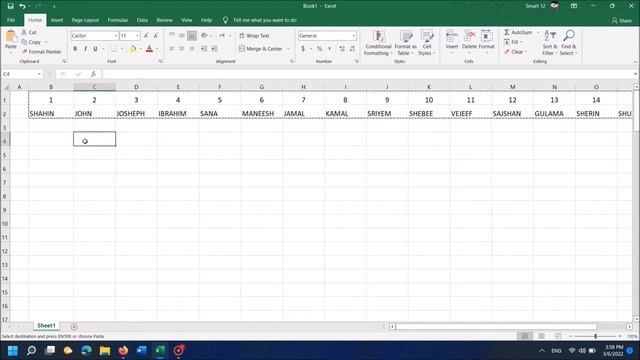Click the Undo arrow
Screen dimensions: 640x360
pyautogui.click(x=22, y=6)
